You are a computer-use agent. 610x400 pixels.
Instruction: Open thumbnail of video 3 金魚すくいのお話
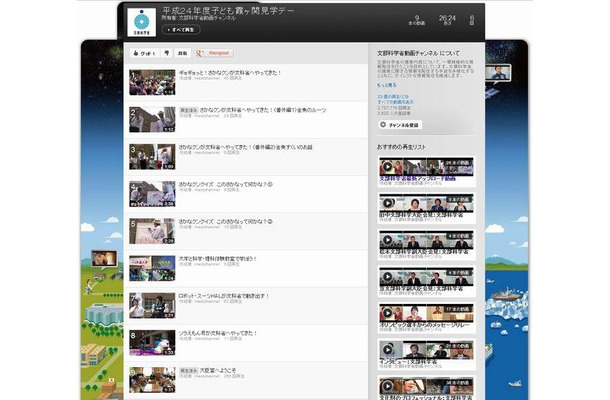point(152,157)
